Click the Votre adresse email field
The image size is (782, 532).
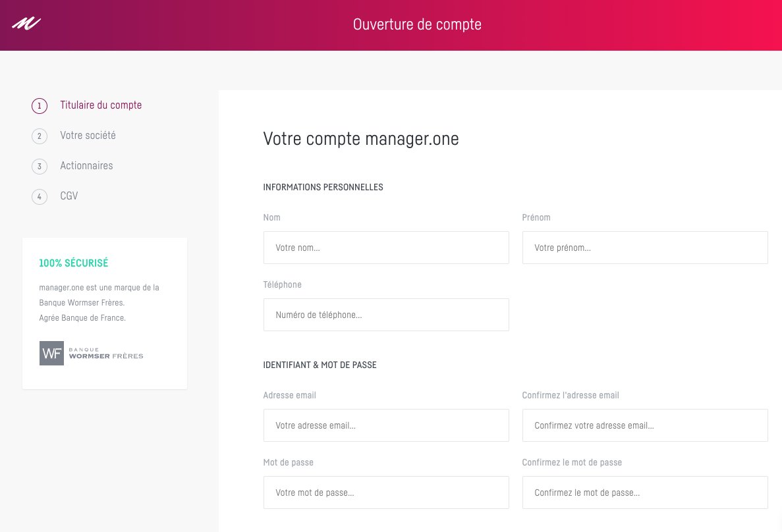pyautogui.click(x=386, y=425)
